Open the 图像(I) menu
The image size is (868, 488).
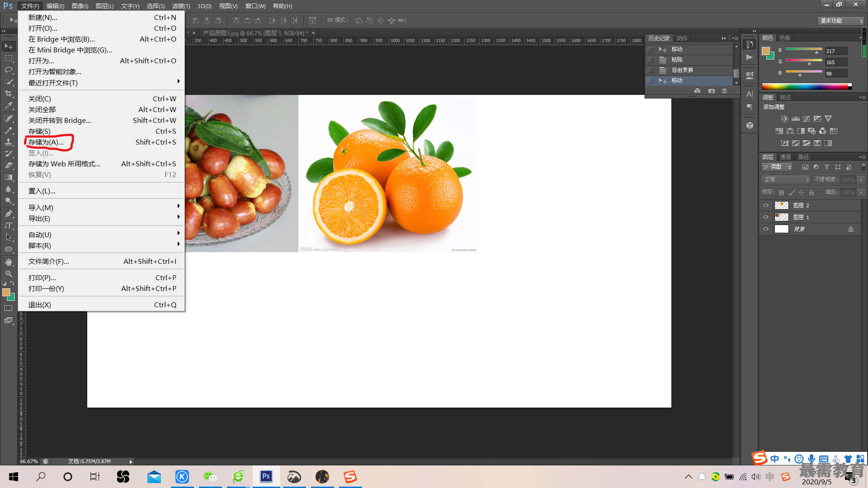[80, 6]
